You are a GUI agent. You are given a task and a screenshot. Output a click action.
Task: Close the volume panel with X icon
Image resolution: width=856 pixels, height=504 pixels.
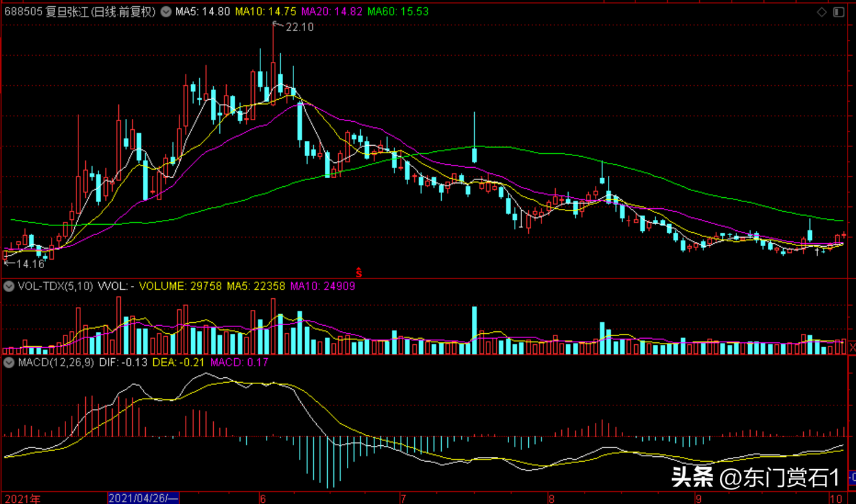tap(851, 348)
